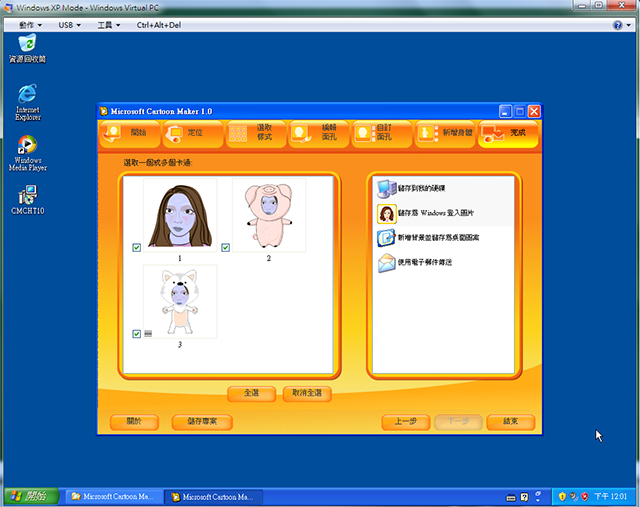Image resolution: width=640 pixels, height=507 pixels.
Task: Click the portrait icon for Windows login picture
Action: [386, 213]
